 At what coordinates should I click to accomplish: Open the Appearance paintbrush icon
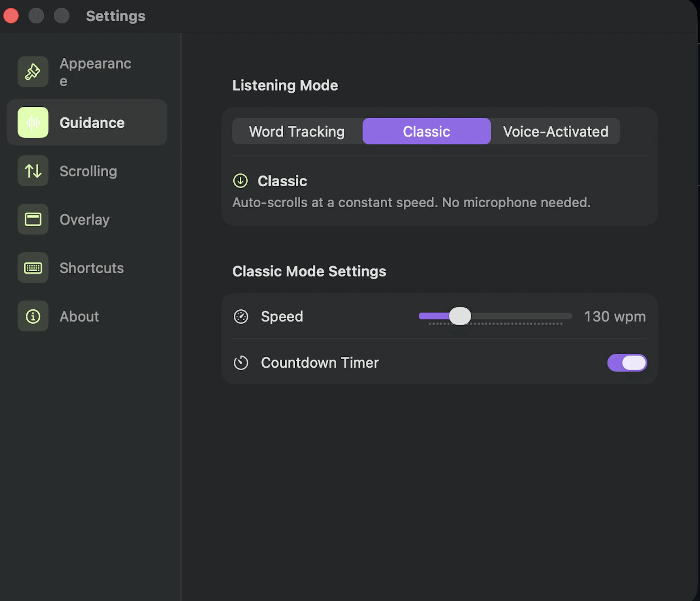[33, 72]
